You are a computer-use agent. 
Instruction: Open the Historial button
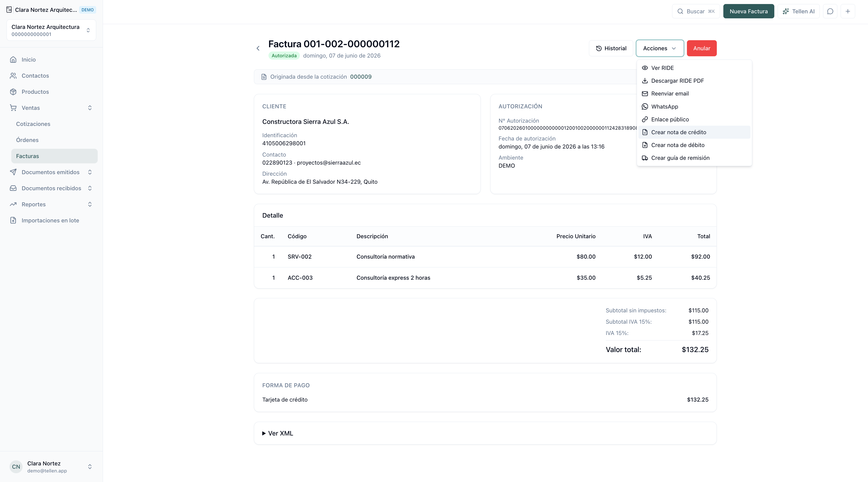click(x=611, y=48)
